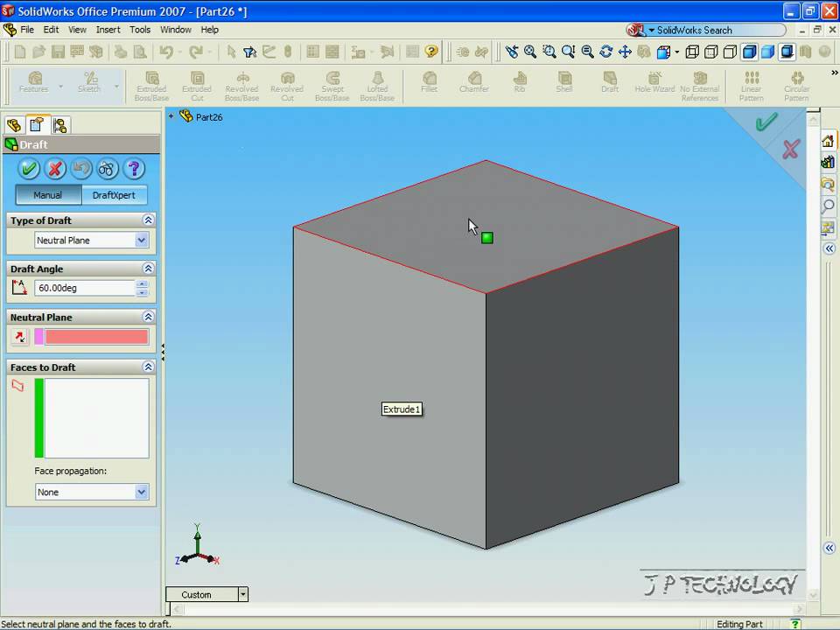This screenshot has width=840, height=630.
Task: Select the Zoom In/Out tool
Action: [569, 52]
